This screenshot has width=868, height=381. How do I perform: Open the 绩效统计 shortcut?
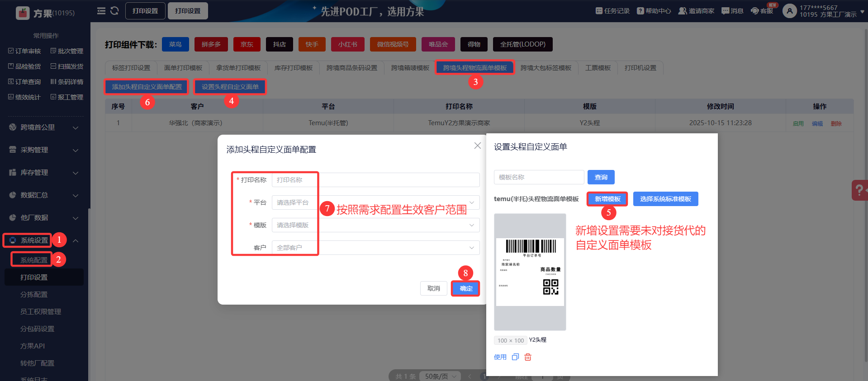click(24, 97)
